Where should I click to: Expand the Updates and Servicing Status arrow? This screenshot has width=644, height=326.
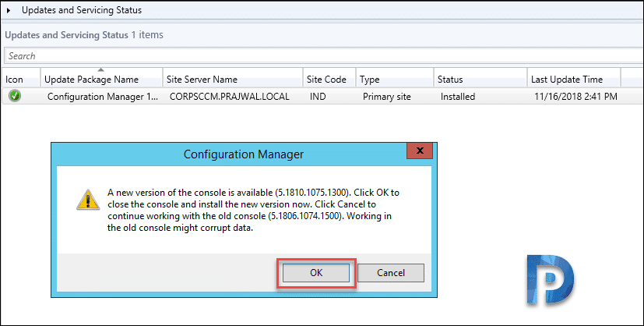pos(9,10)
